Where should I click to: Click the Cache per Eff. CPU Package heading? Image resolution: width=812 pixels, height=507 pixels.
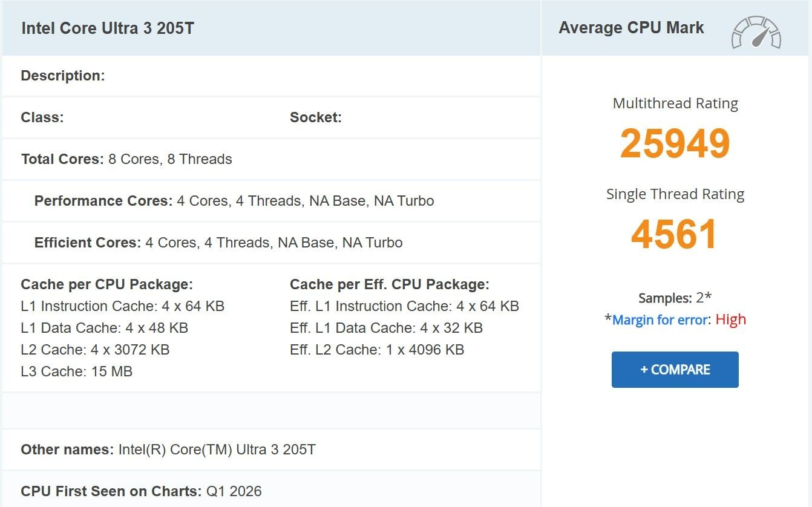(390, 284)
